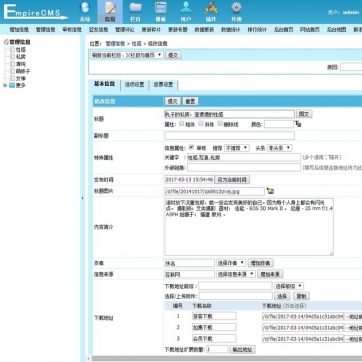Click the title image browse icon

click(270, 191)
